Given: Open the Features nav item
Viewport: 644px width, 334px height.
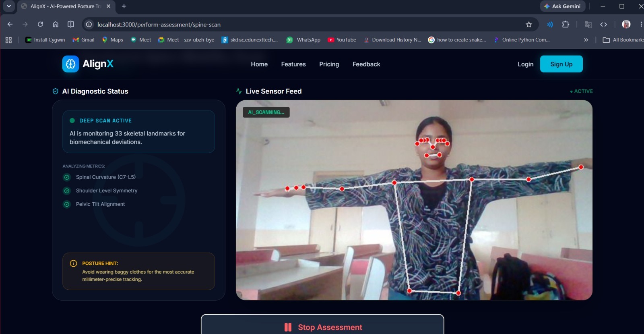Looking at the screenshot, I should coord(293,64).
